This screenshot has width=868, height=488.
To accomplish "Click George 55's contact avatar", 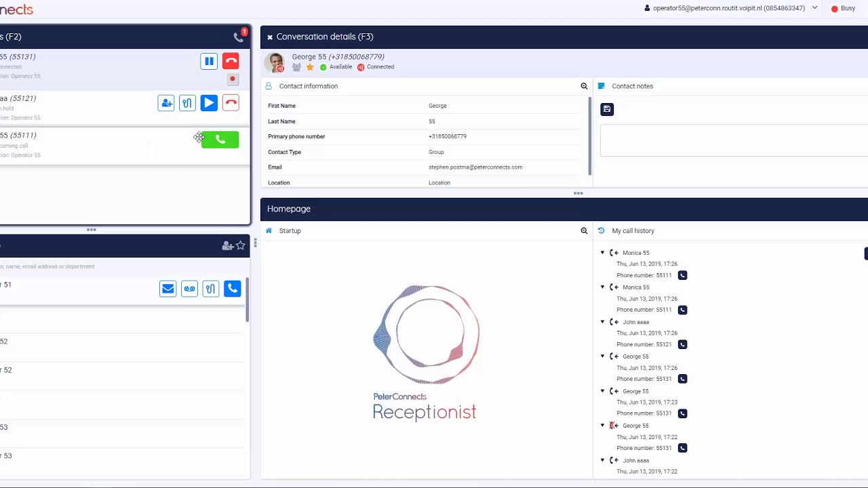I will [275, 62].
